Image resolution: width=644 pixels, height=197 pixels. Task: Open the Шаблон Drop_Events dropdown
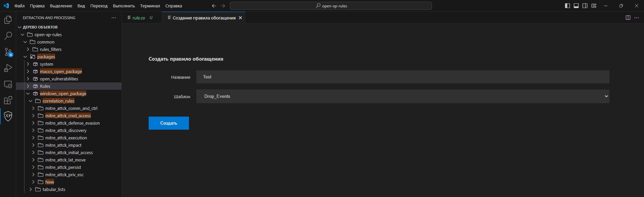click(x=403, y=96)
